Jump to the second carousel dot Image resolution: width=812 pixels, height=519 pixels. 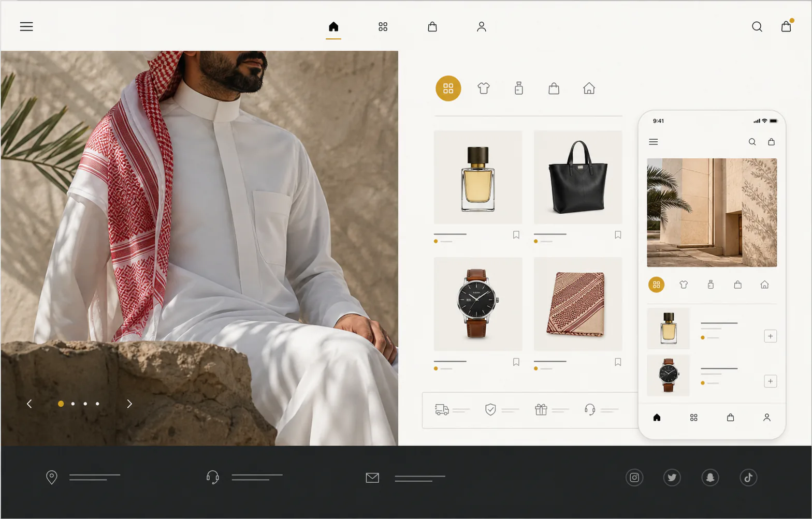point(73,404)
